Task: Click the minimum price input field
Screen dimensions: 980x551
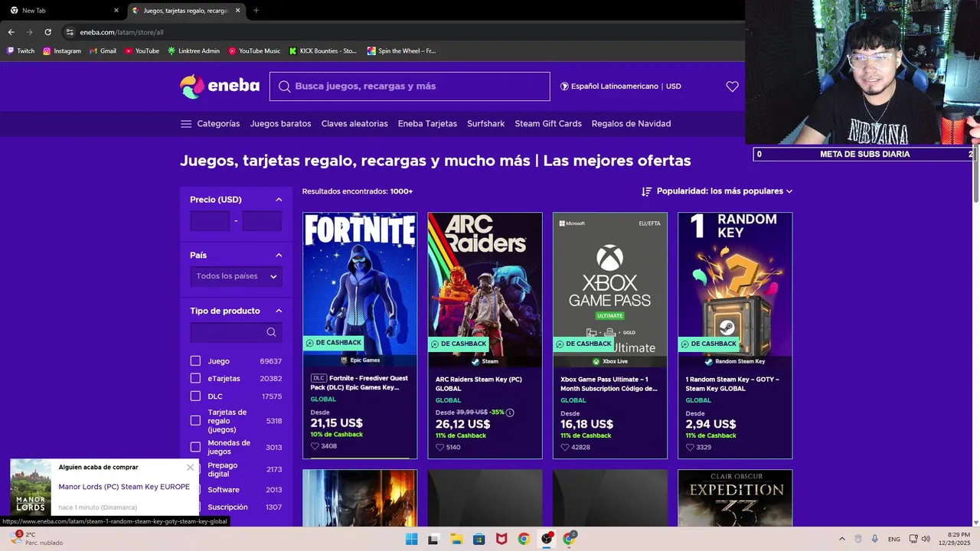Action: tap(210, 221)
